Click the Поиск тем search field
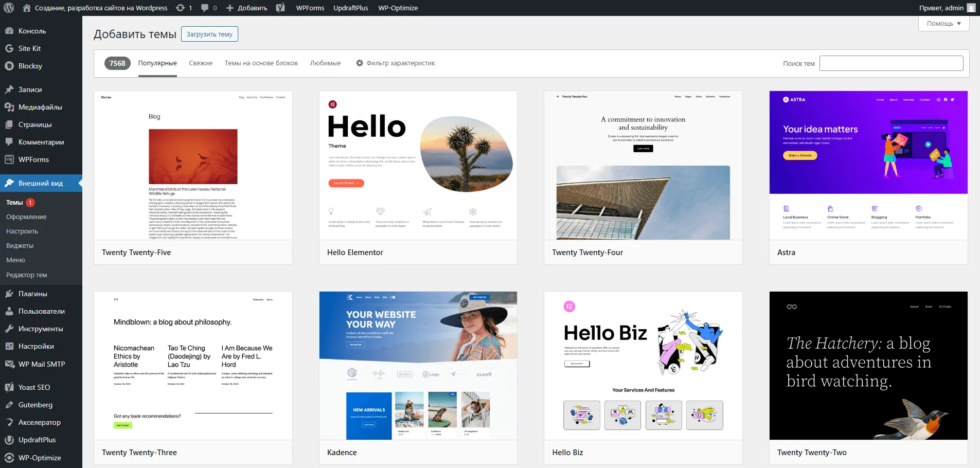Viewport: 980px width, 468px height. (x=891, y=63)
